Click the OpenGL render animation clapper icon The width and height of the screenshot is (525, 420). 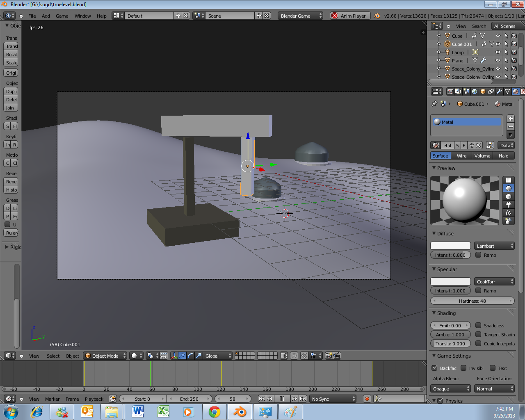pos(337,356)
